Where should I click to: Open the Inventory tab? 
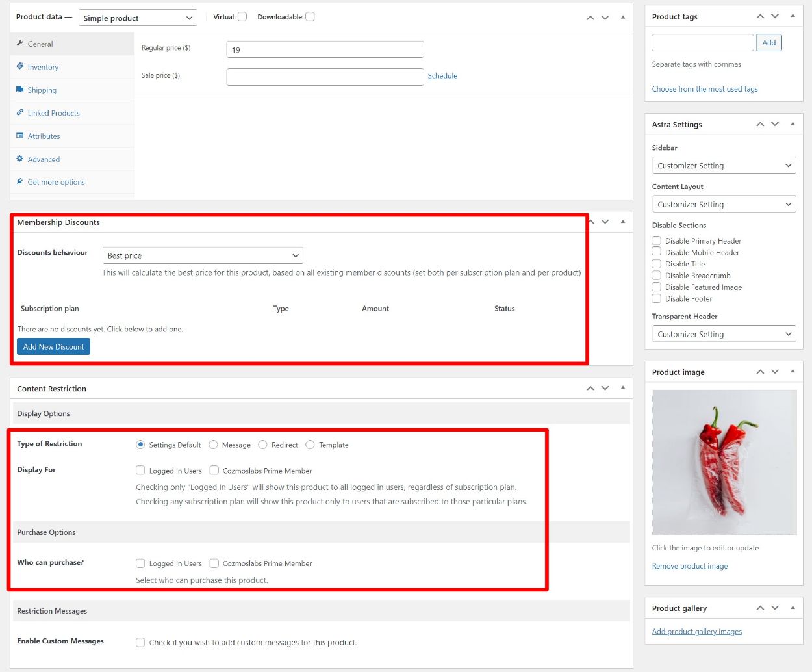pyautogui.click(x=72, y=67)
